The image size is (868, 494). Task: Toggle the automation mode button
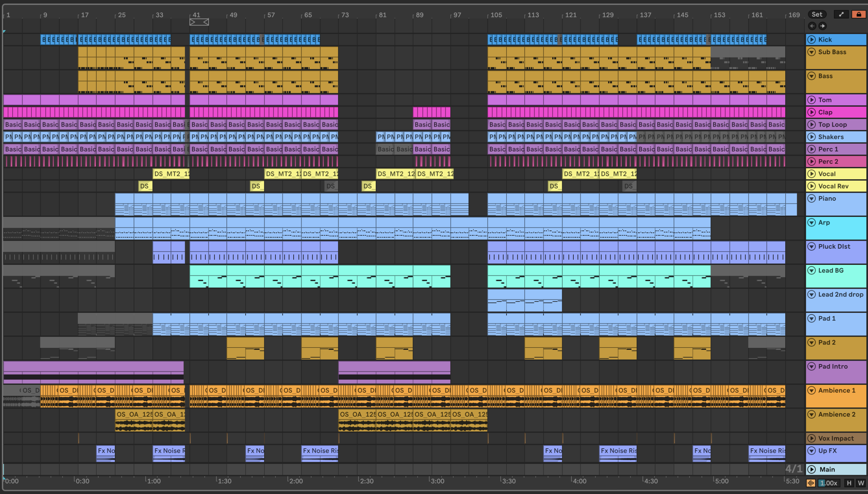pos(841,14)
